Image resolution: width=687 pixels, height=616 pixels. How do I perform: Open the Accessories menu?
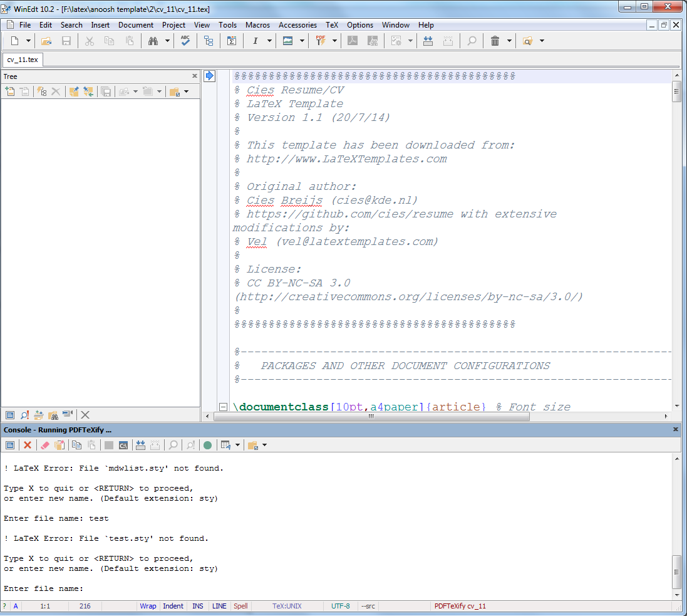(x=297, y=25)
